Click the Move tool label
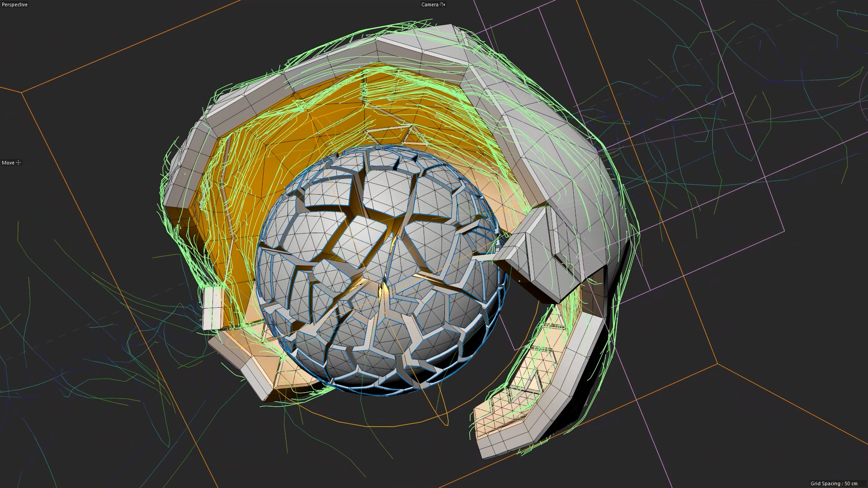The image size is (868, 488). click(x=8, y=163)
